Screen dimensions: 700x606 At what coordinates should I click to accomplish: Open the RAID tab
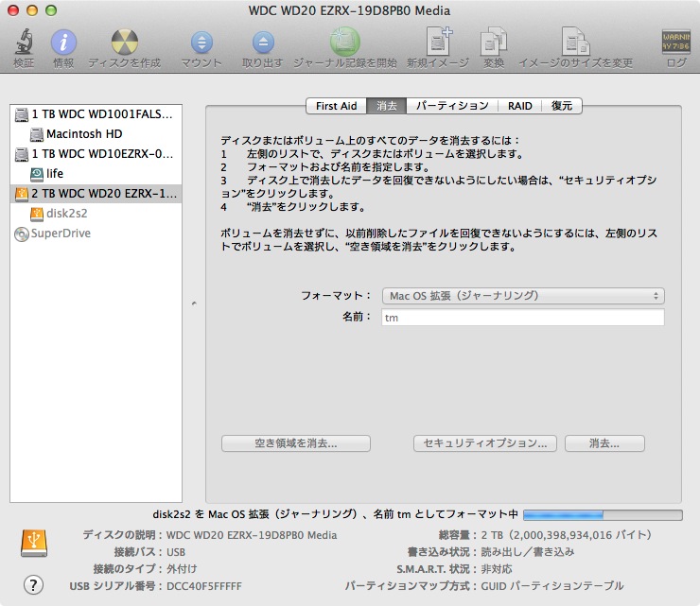(519, 106)
